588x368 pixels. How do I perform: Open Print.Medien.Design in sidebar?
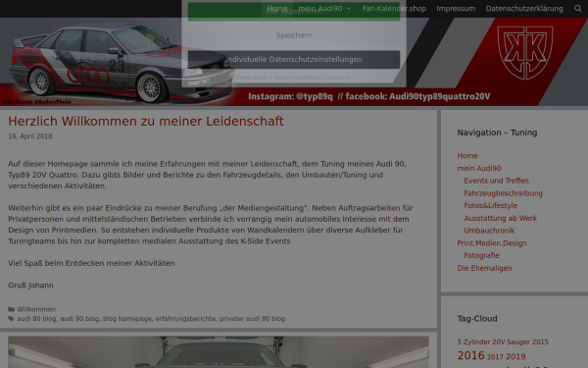tap(492, 243)
